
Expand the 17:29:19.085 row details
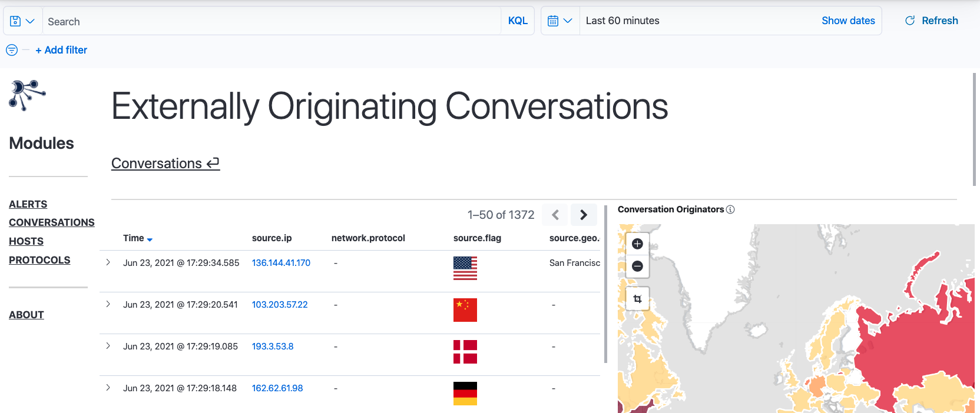[108, 346]
